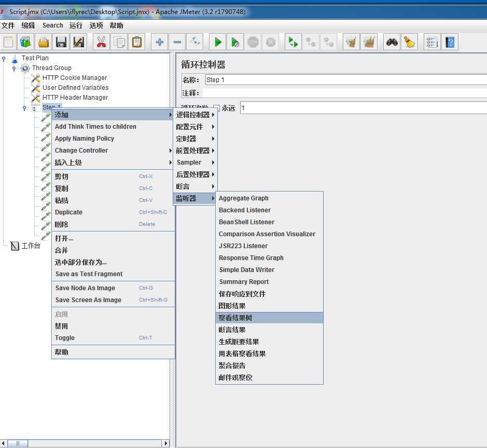Screen dimensions: 487x448
Task: Click the Save As pencil-disk icon
Action: pos(79,42)
